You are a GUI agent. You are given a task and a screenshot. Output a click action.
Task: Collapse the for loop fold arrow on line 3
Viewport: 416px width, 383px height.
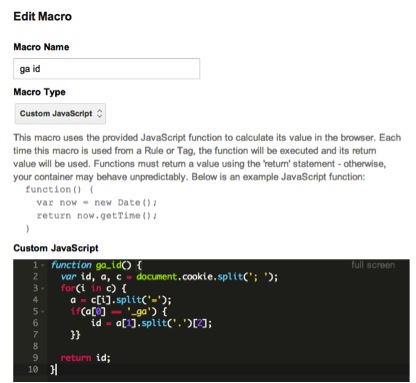coord(43,288)
